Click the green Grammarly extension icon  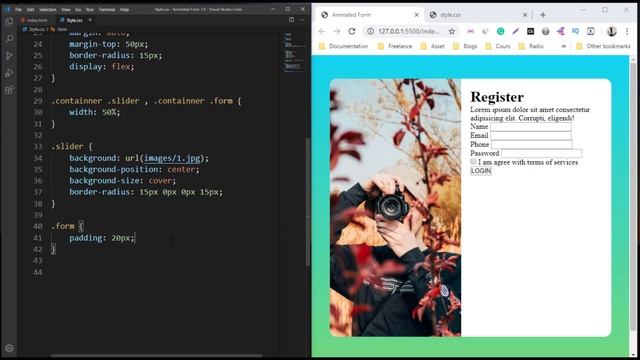(500, 31)
